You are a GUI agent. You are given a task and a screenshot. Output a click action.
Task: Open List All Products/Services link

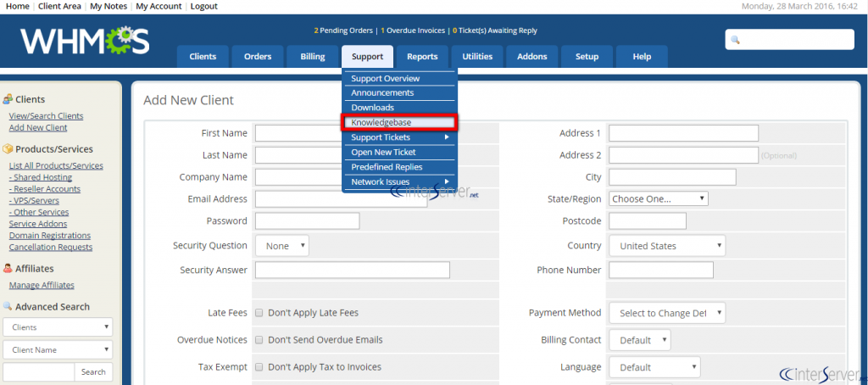click(56, 165)
